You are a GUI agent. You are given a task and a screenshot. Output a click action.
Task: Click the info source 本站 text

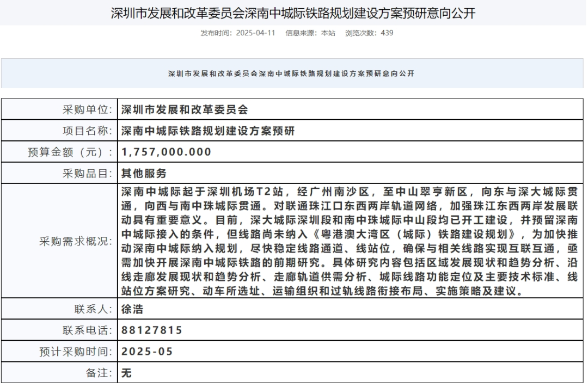[328, 33]
